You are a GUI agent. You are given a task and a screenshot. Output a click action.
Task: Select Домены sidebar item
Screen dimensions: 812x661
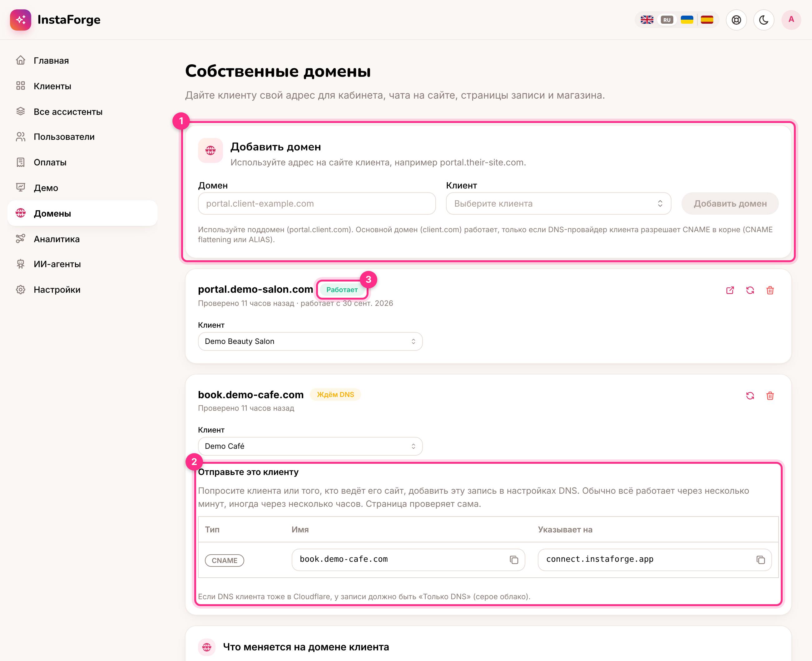pos(82,213)
